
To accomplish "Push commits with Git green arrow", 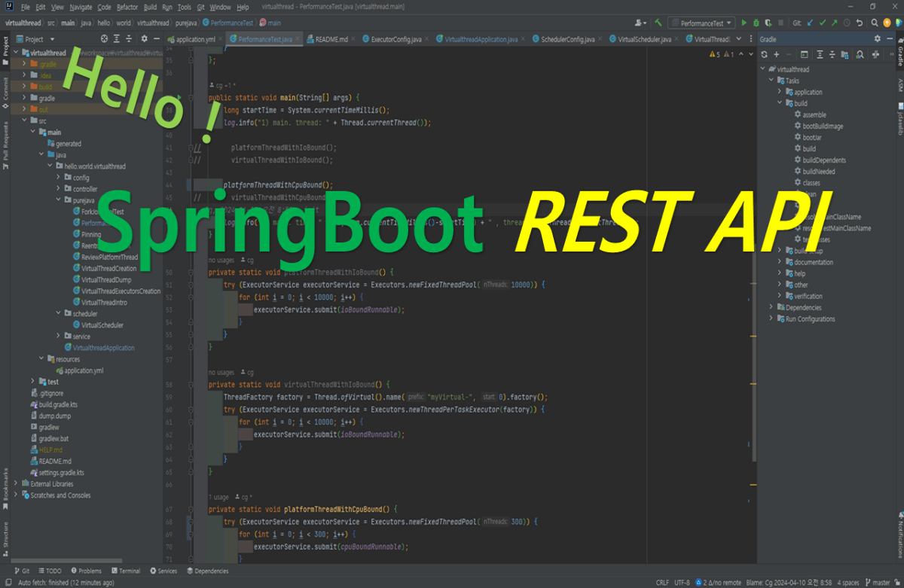I will (x=835, y=23).
